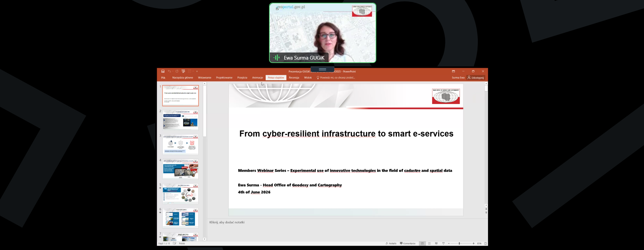The width and height of the screenshot is (644, 250).
Task: Switch to Slide Sorter view icon
Action: tap(429, 244)
